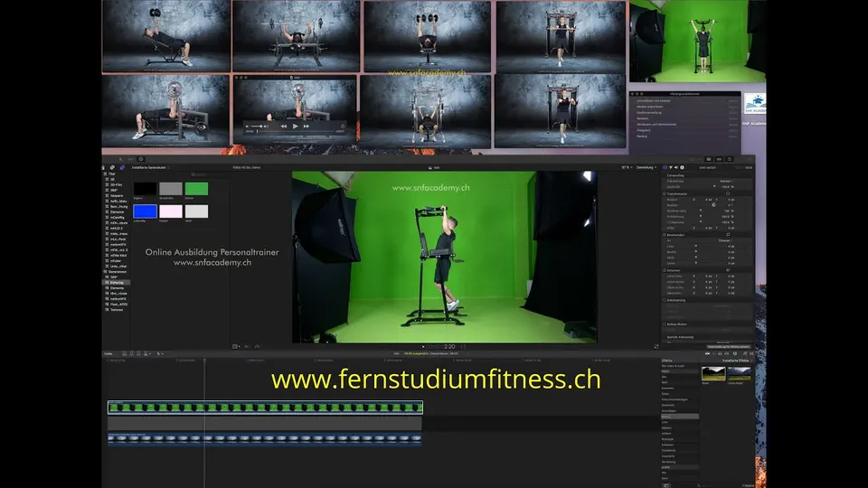Select the gray solid generator swatch
868x488 pixels.
point(171,189)
